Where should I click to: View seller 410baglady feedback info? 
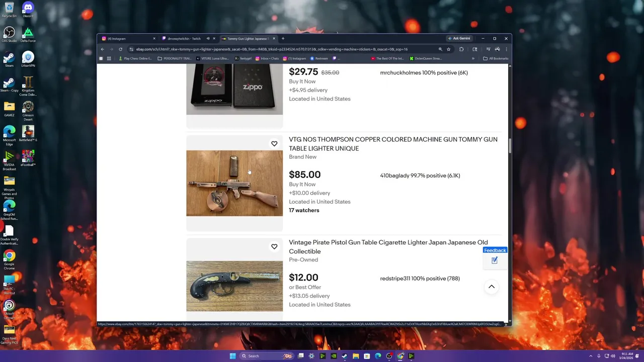420,175
